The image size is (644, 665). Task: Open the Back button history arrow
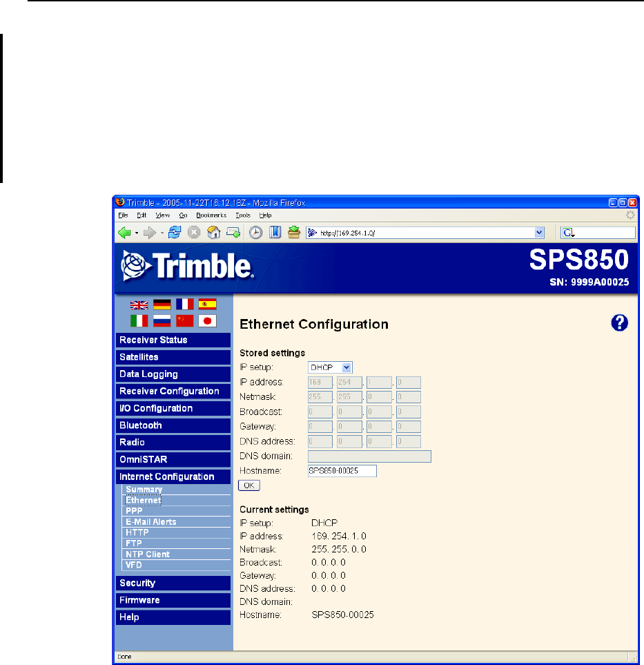[137, 233]
